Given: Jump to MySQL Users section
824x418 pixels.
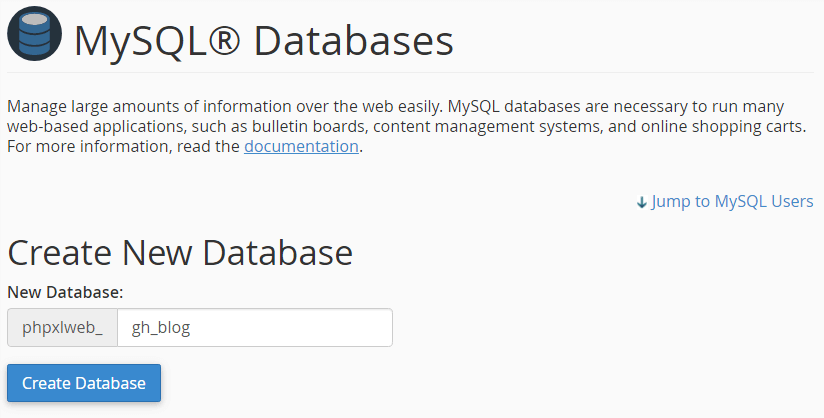Looking at the screenshot, I should click(x=731, y=201).
